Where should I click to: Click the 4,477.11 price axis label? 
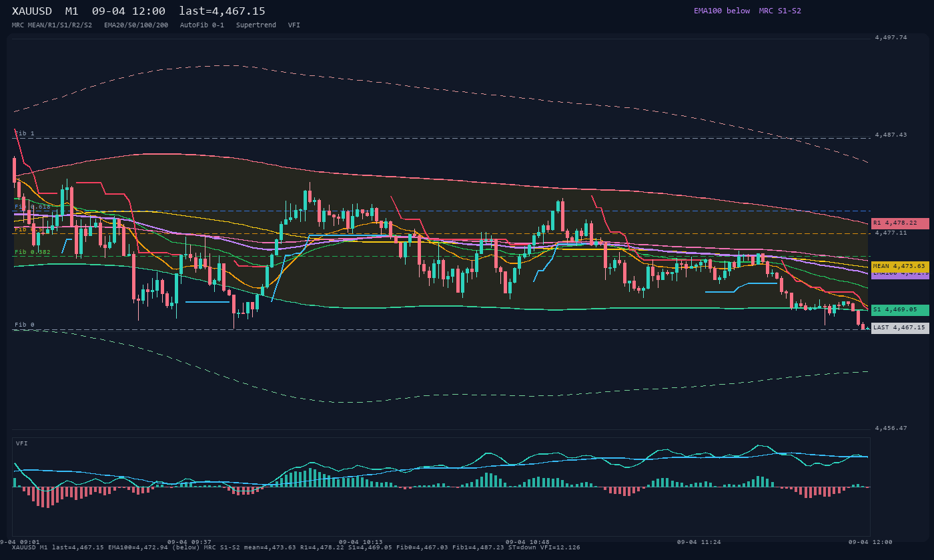point(891,233)
